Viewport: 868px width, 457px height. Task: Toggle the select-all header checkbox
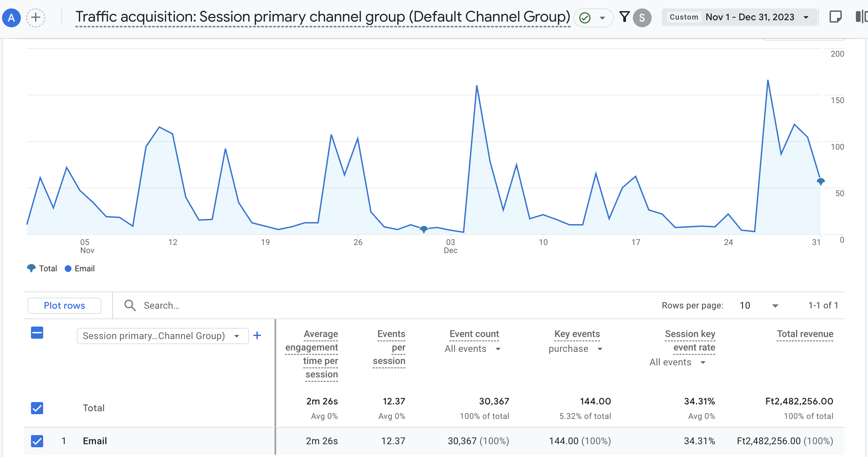pos(37,333)
